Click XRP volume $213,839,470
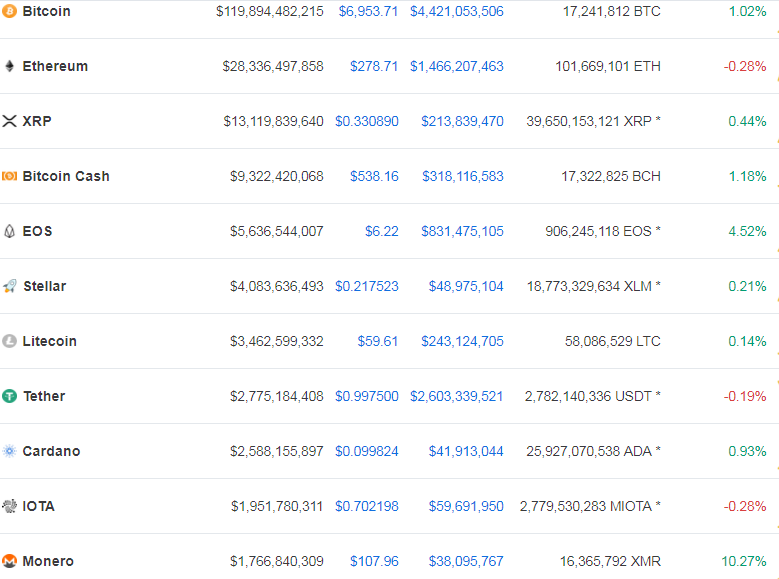The image size is (779, 579). click(x=463, y=121)
